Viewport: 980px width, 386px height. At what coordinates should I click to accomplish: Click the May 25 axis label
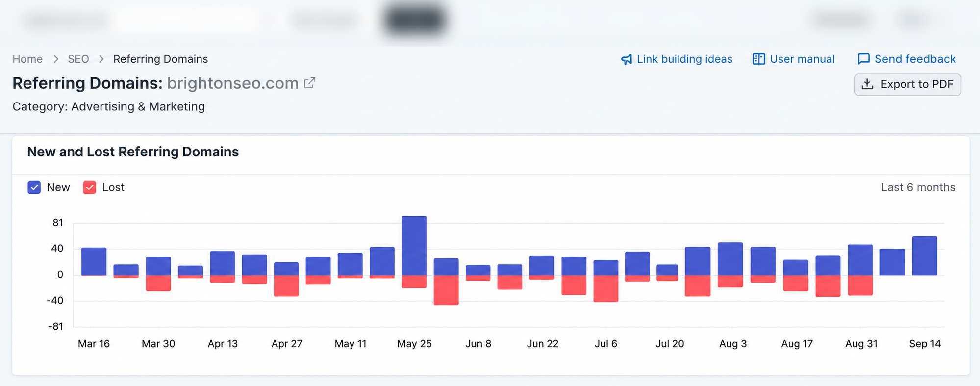click(414, 344)
